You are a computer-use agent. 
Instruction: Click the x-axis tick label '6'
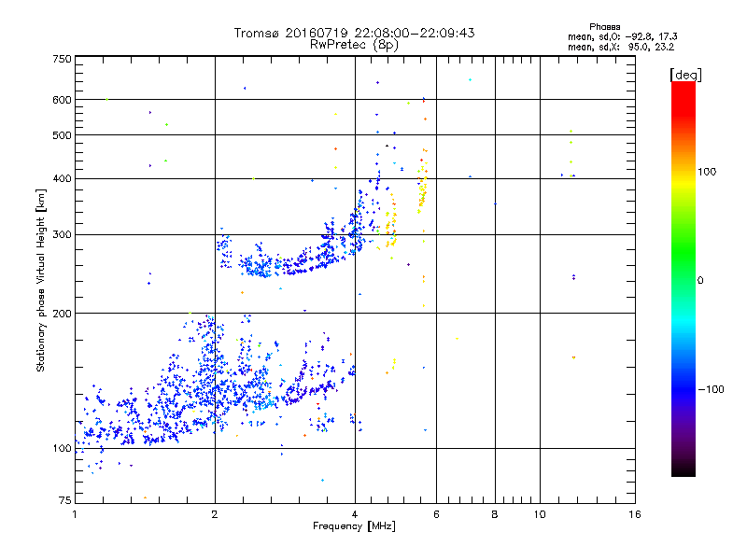tap(436, 514)
